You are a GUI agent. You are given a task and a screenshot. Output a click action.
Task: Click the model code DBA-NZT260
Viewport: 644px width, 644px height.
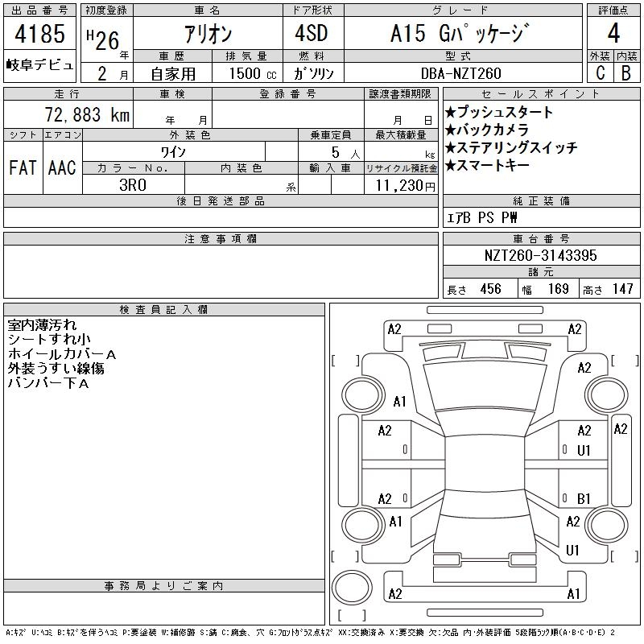[x=460, y=73]
